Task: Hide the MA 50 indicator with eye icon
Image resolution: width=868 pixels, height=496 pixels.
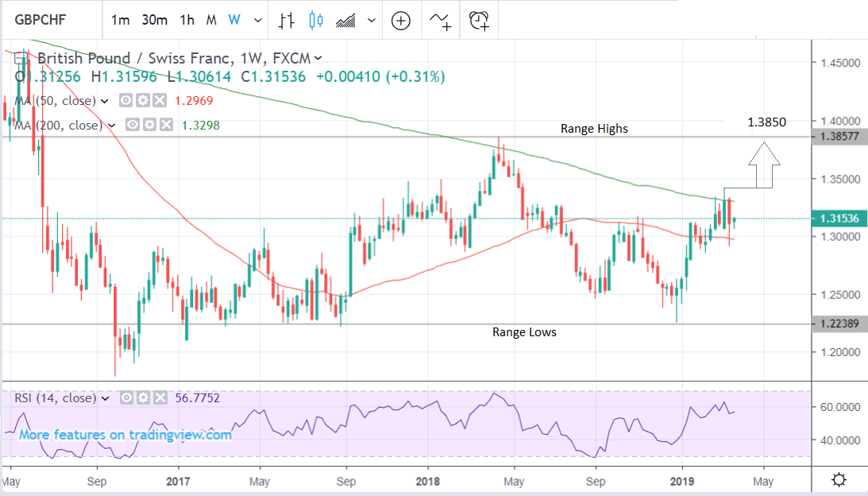Action: click(126, 101)
